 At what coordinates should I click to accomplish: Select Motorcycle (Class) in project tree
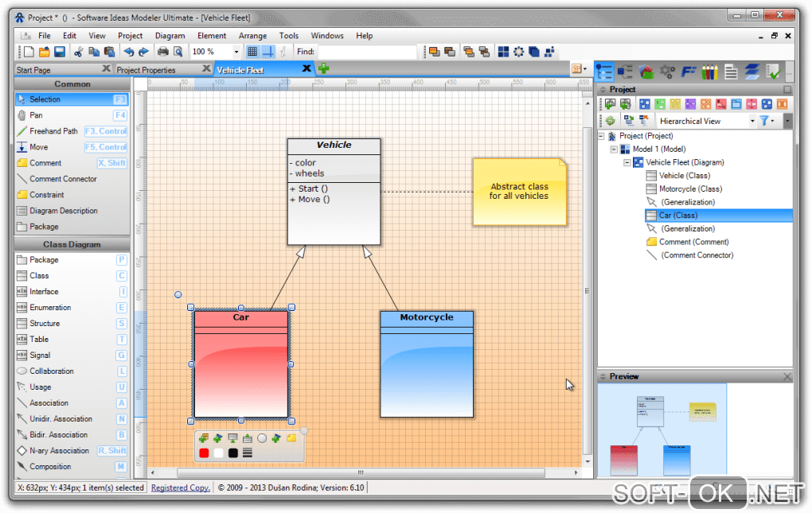point(690,188)
